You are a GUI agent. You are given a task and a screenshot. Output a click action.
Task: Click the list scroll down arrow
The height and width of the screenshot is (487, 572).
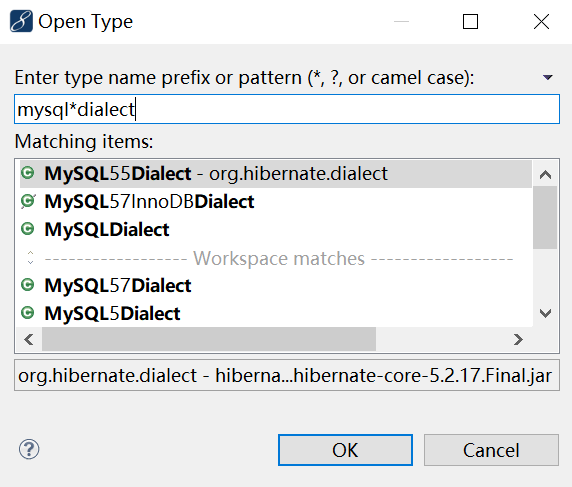pos(545,313)
